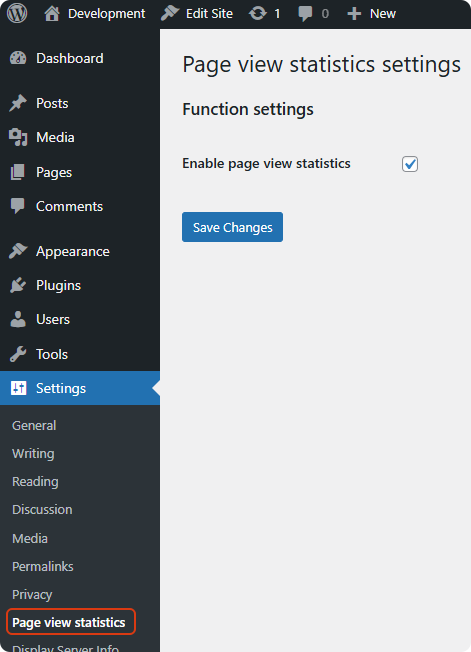471x652 pixels.
Task: Click the Save Changes button
Action: [x=232, y=227]
